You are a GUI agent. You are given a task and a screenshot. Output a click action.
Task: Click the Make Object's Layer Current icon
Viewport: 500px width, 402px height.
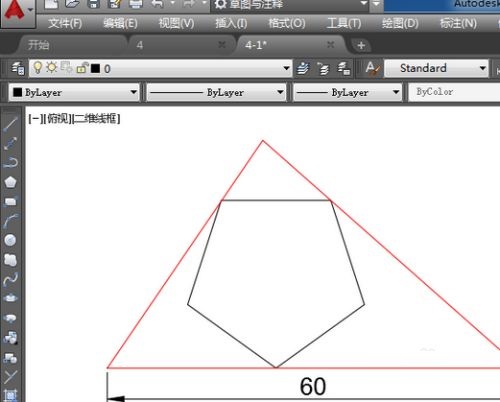pos(303,68)
